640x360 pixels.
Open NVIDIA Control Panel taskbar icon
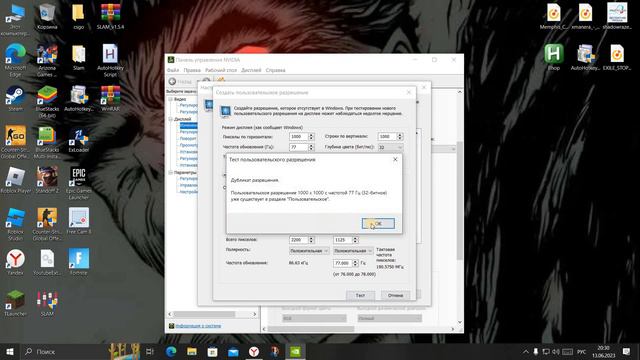click(x=295, y=351)
